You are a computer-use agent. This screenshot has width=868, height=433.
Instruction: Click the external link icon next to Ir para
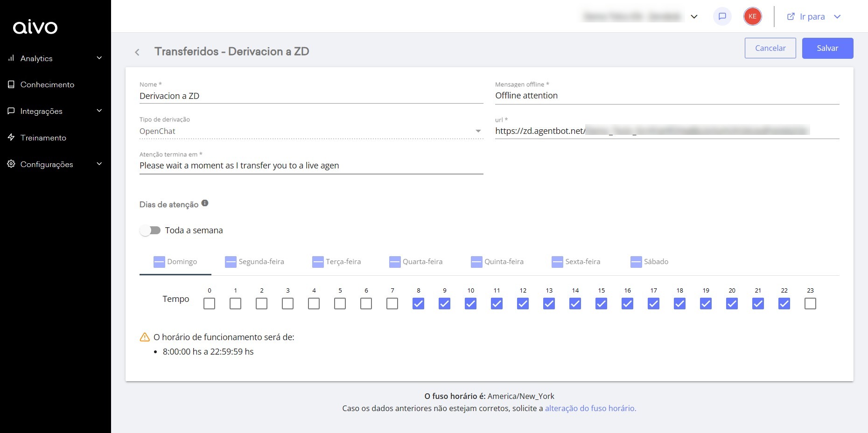[791, 16]
